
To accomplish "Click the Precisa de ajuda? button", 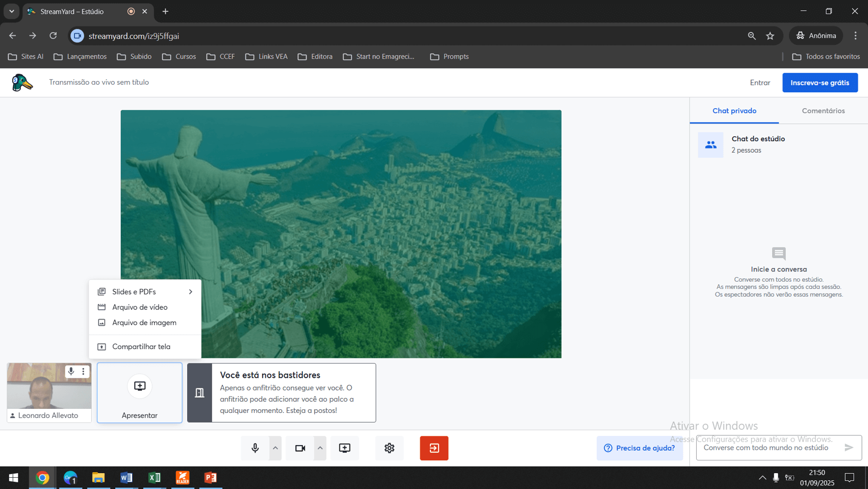I will coord(640,448).
